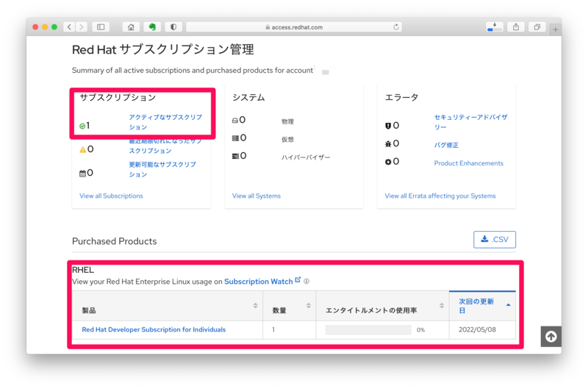Download purchased products as .CSV
This screenshot has height=389, width=588.
click(x=494, y=239)
